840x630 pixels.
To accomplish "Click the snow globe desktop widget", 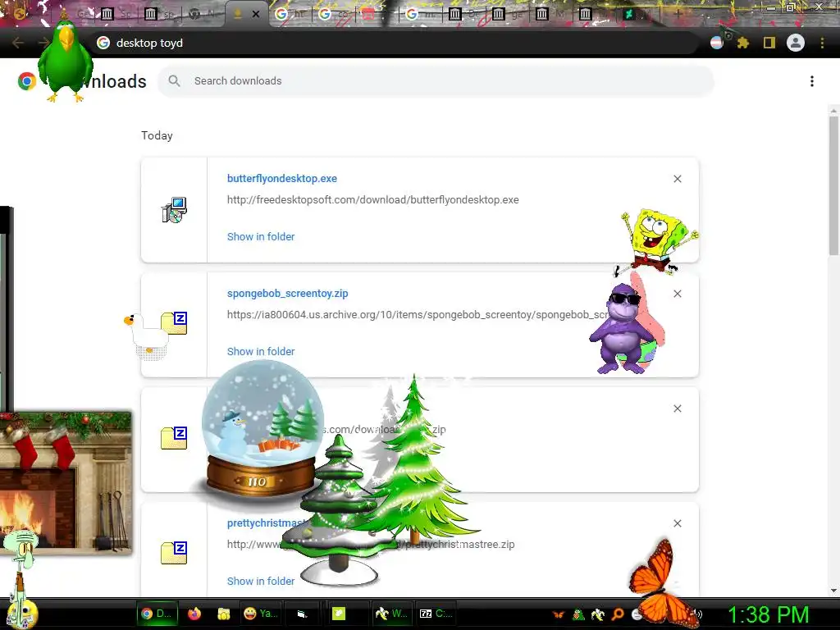I will 262,428.
